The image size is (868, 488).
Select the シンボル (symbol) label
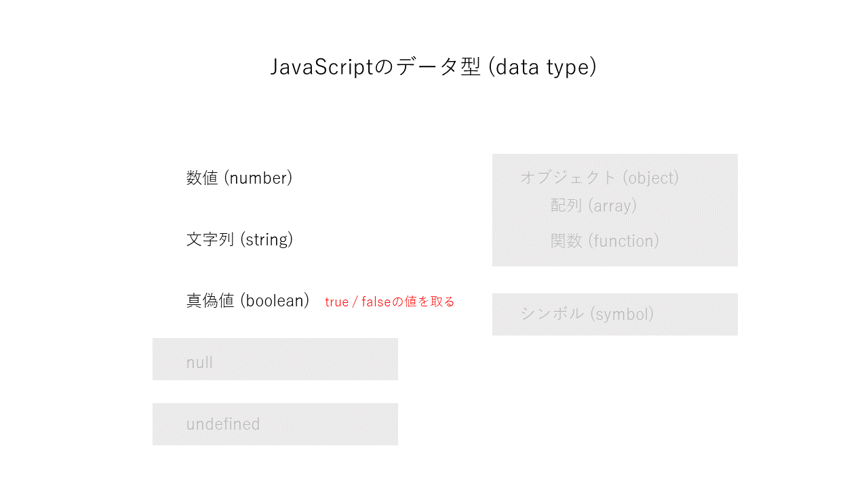pyautogui.click(x=587, y=314)
